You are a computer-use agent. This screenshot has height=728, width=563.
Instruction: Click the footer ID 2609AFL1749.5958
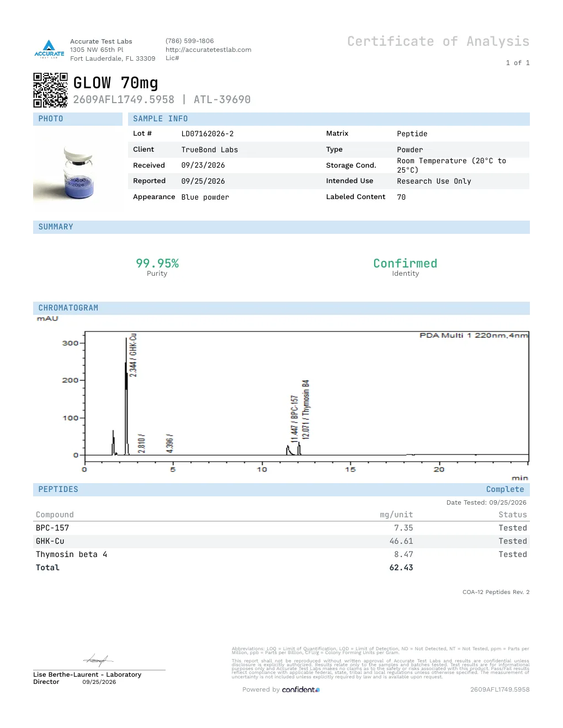[500, 690]
